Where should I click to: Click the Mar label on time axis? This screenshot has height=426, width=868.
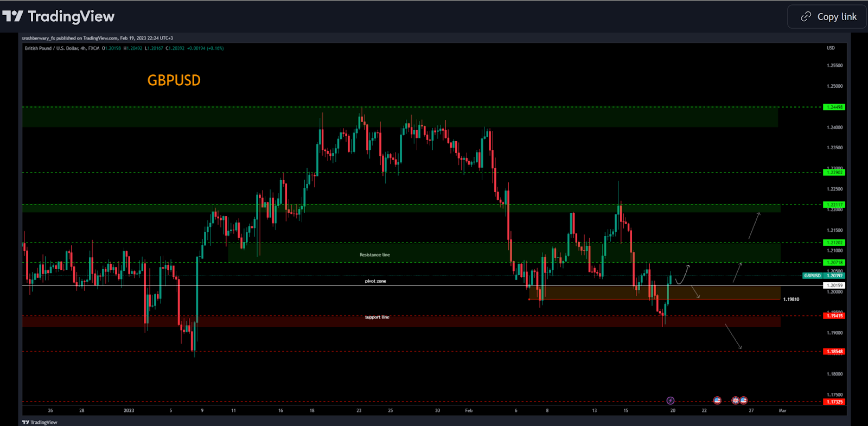tap(782, 411)
